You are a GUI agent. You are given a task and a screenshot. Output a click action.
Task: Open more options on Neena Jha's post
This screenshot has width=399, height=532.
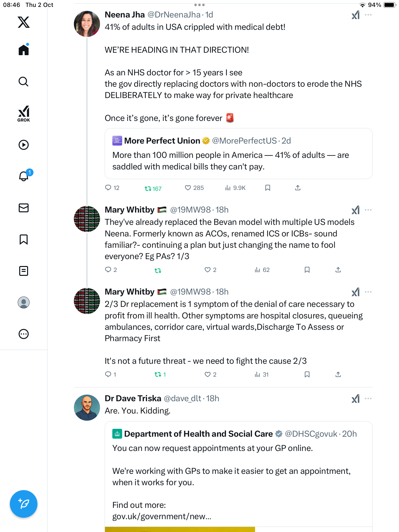tap(368, 15)
